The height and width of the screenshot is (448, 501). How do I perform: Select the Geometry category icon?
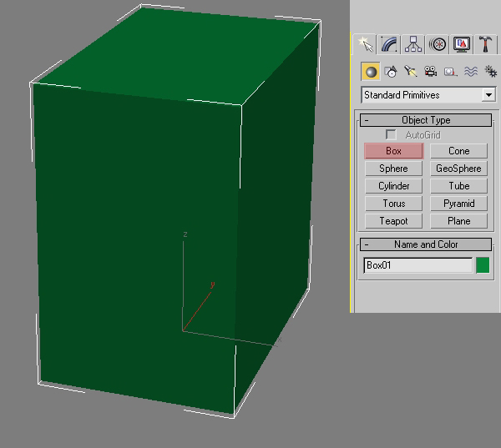tap(371, 72)
